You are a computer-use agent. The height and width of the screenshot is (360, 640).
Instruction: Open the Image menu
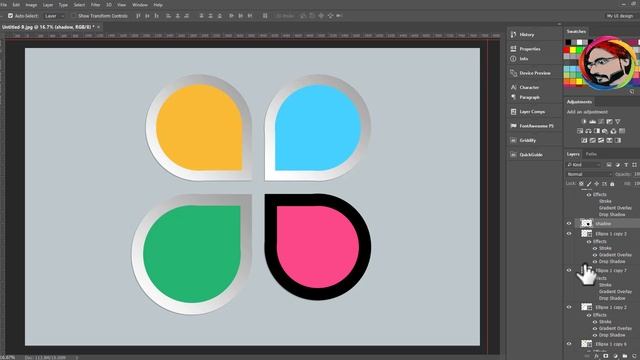click(31, 5)
